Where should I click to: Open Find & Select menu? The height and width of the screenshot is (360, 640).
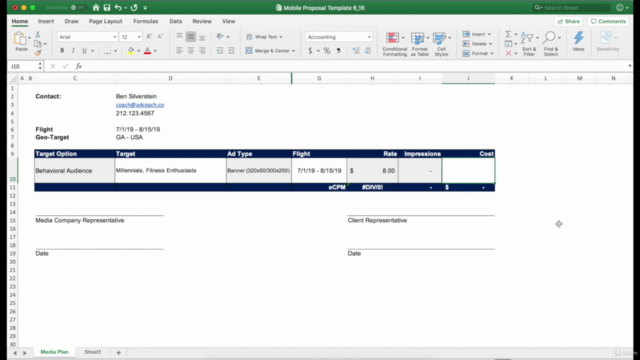pos(551,44)
